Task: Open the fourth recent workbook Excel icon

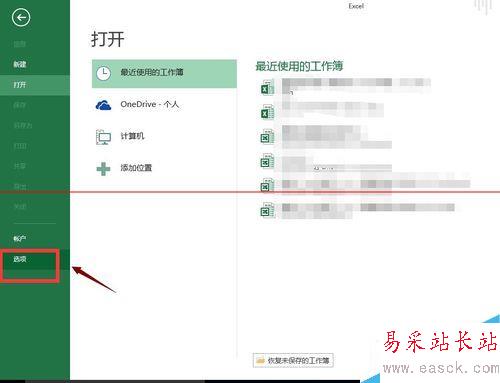Action: pos(267,161)
